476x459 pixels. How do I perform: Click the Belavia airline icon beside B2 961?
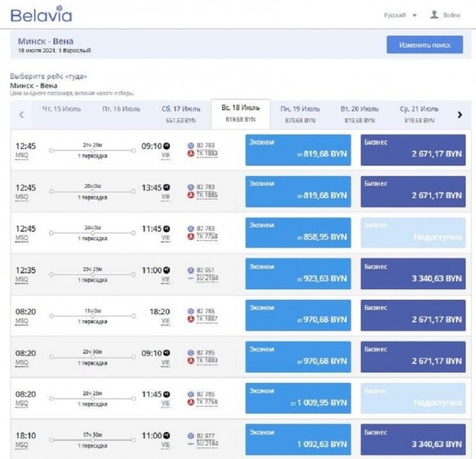pos(190,270)
